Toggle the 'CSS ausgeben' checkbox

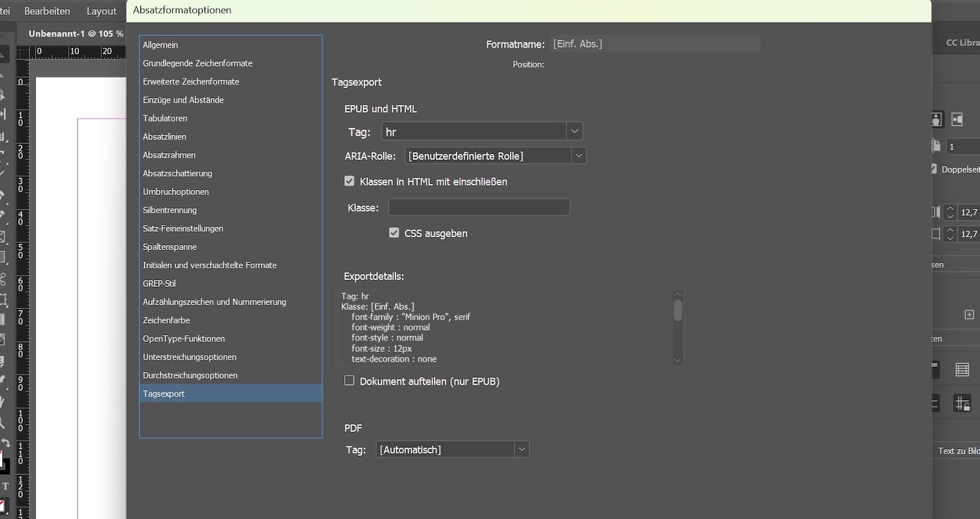(x=394, y=233)
